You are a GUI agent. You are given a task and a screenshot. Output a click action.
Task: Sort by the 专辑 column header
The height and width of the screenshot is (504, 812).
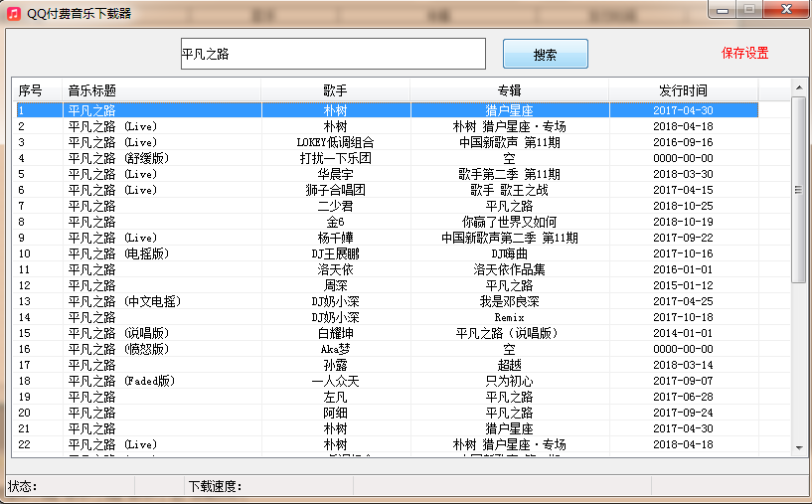pos(510,90)
